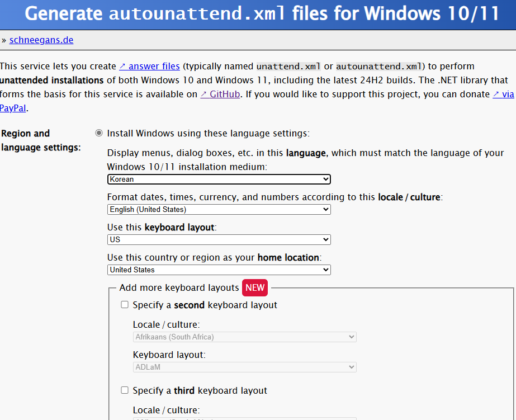Click the page scrollbar on the right
The height and width of the screenshot is (420, 516).
513,210
